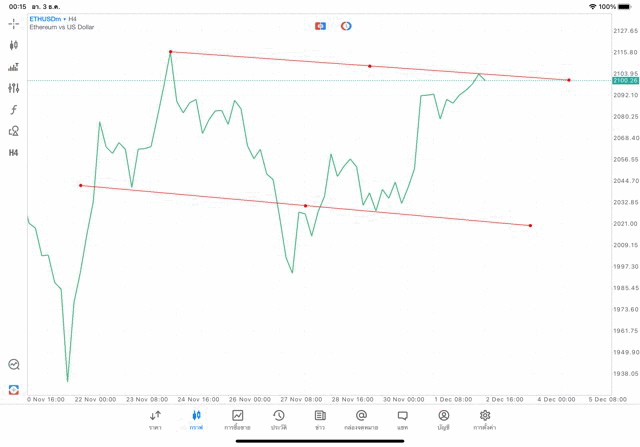Click the 2100.26 current price label
Image resolution: width=640 pixels, height=447 pixels.
[x=625, y=80]
